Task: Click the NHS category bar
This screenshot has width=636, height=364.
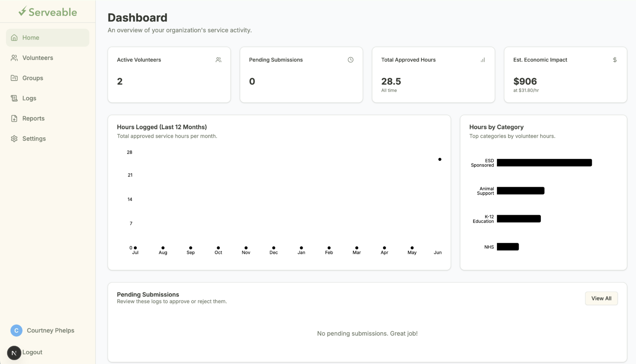Action: pos(508,247)
